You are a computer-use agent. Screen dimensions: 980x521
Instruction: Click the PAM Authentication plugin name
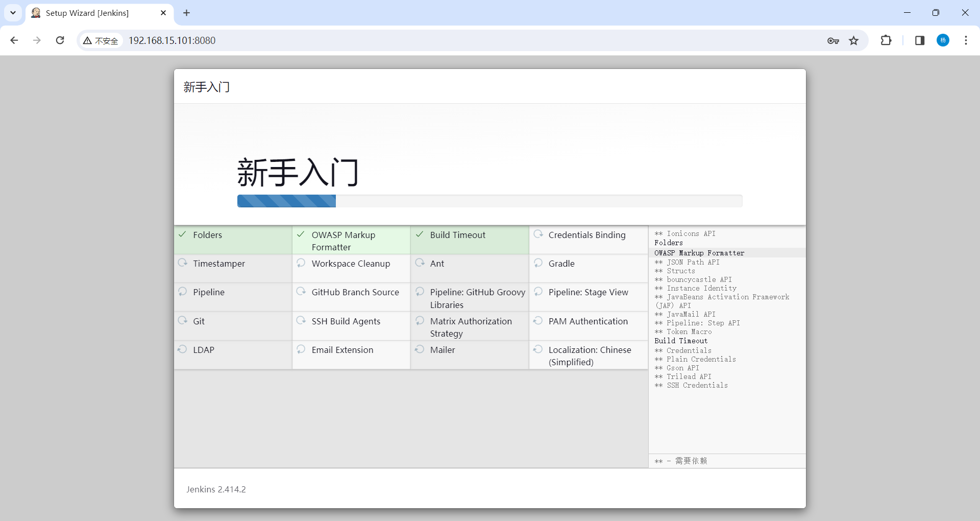(x=588, y=321)
